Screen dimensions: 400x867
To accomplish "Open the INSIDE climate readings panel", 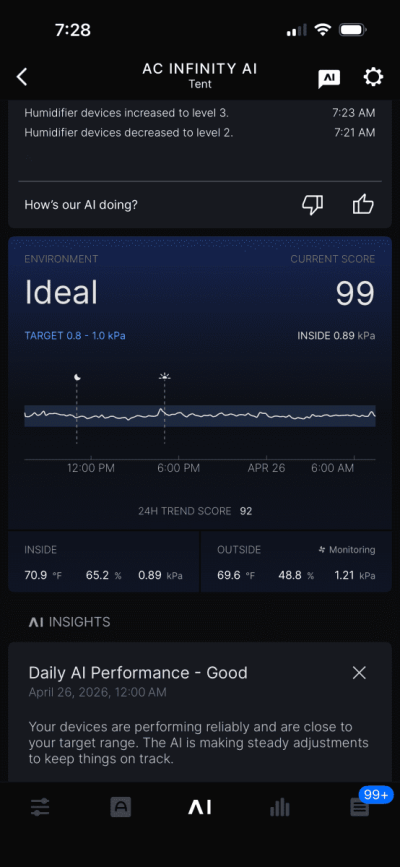I will coord(103,562).
